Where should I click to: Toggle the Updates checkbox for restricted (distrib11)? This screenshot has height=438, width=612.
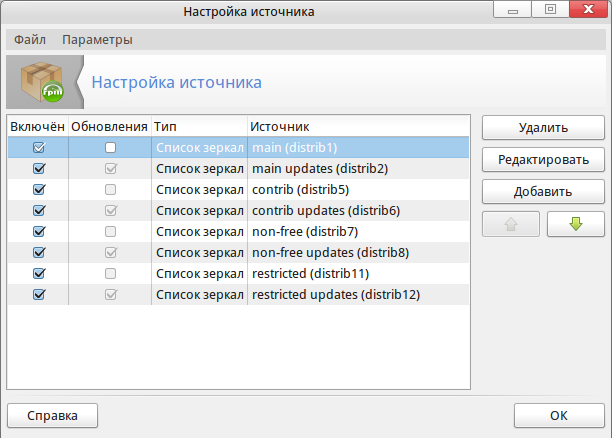(x=111, y=273)
